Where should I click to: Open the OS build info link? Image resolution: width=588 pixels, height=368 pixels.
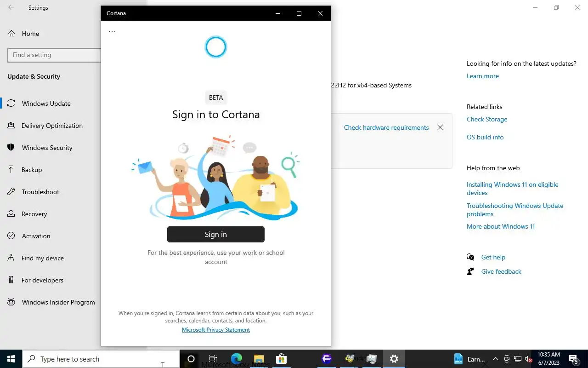485,137
